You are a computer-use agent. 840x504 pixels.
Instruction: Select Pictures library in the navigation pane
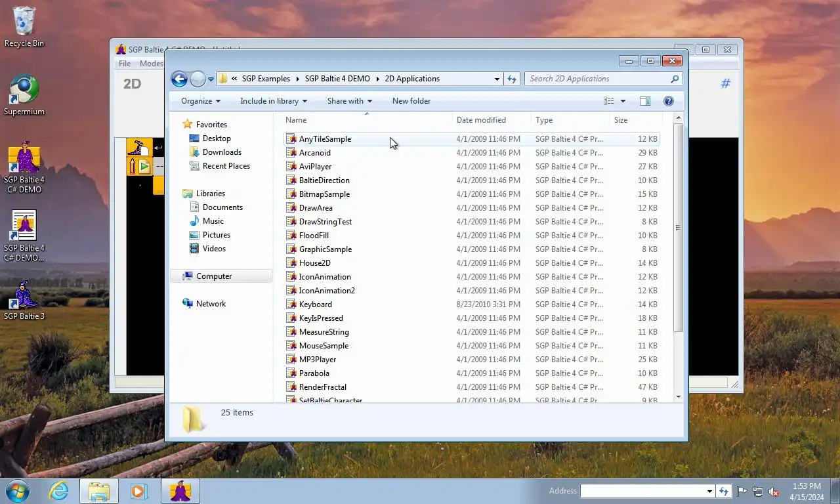point(217,235)
